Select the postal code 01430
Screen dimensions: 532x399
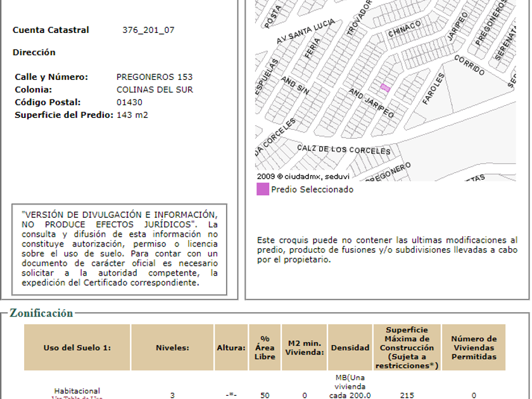(129, 102)
